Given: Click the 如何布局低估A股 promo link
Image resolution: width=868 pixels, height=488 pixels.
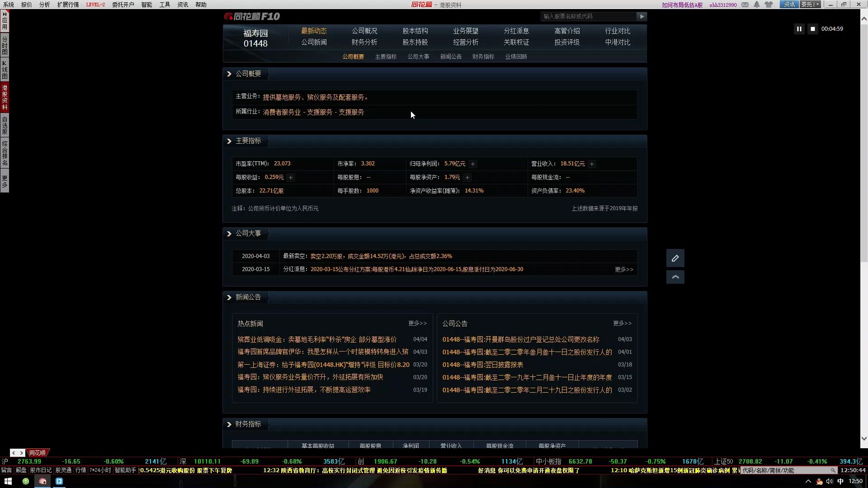Looking at the screenshot, I should 682,5.
